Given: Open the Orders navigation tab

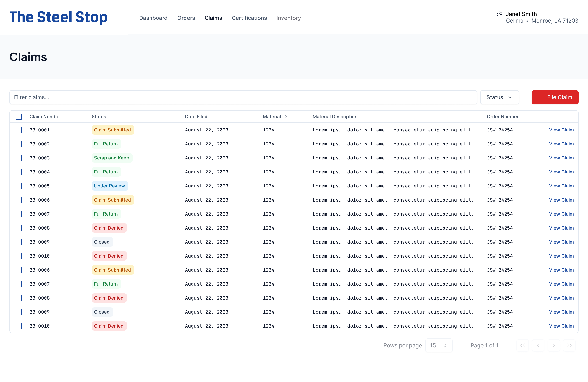Looking at the screenshot, I should pos(186,18).
